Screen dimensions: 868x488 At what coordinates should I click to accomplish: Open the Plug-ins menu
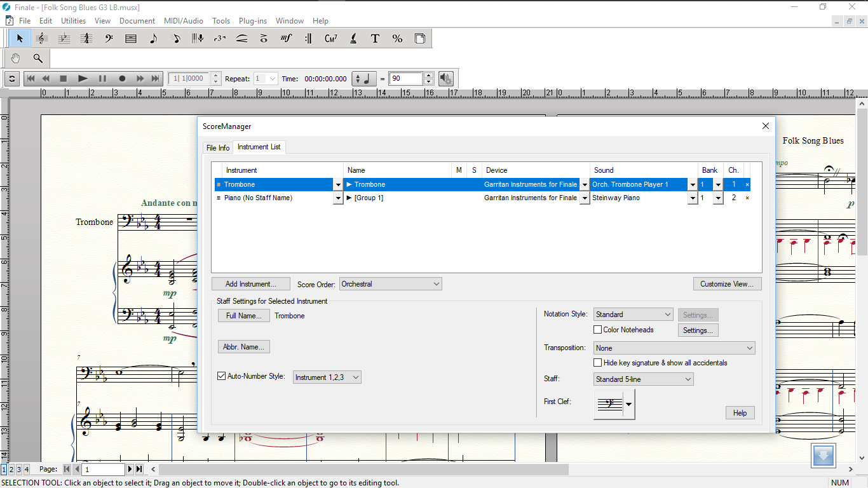[252, 21]
